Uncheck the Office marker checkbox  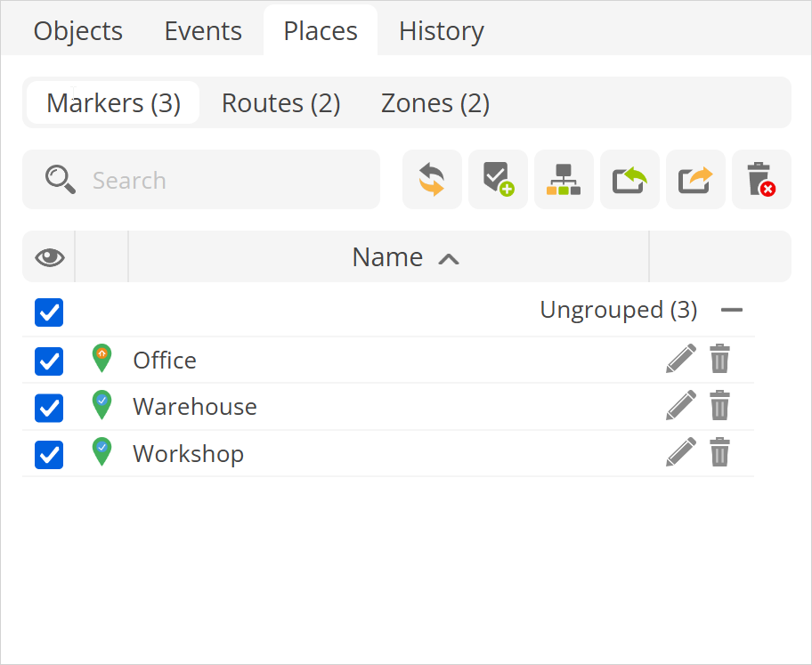point(49,361)
